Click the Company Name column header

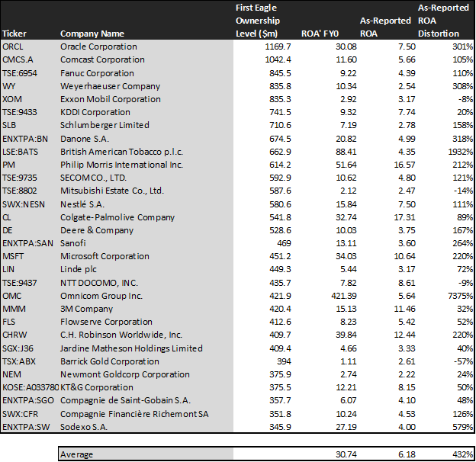pyautogui.click(x=92, y=34)
